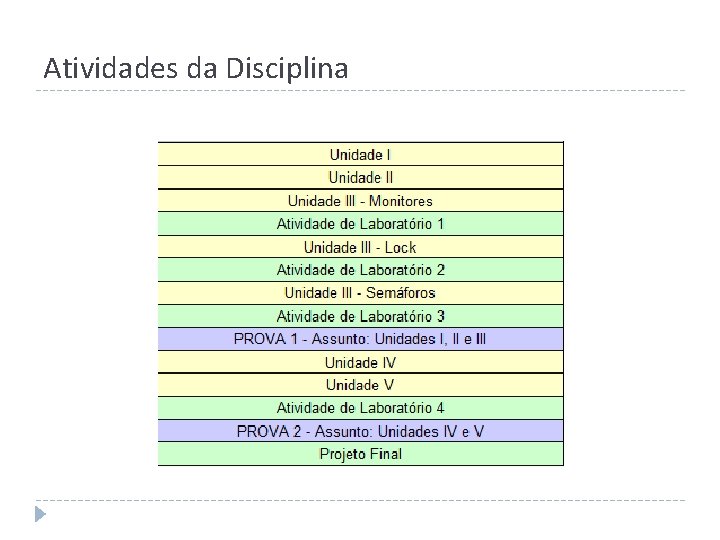Select the Unidade I row

click(360, 154)
